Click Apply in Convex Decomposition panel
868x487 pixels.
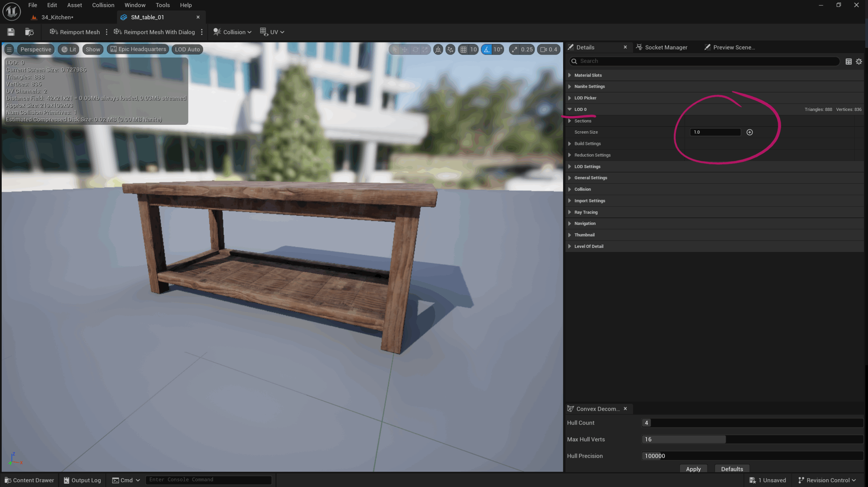(693, 469)
